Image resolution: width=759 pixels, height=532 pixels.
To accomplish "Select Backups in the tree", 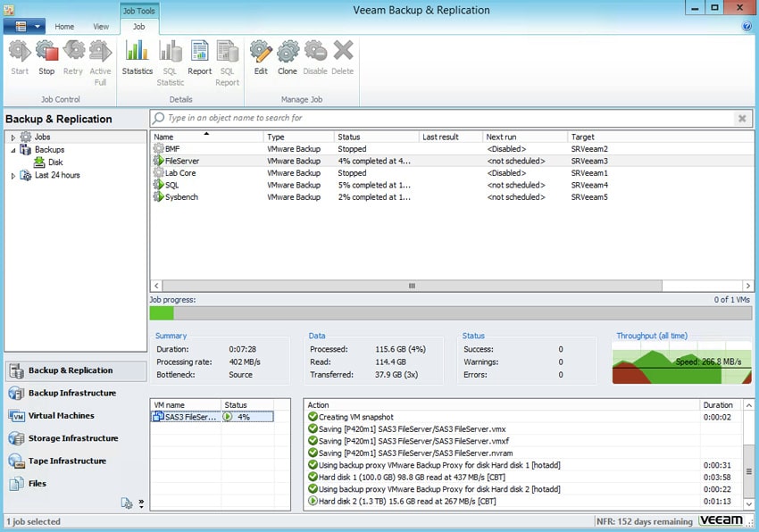I will pyautogui.click(x=49, y=150).
